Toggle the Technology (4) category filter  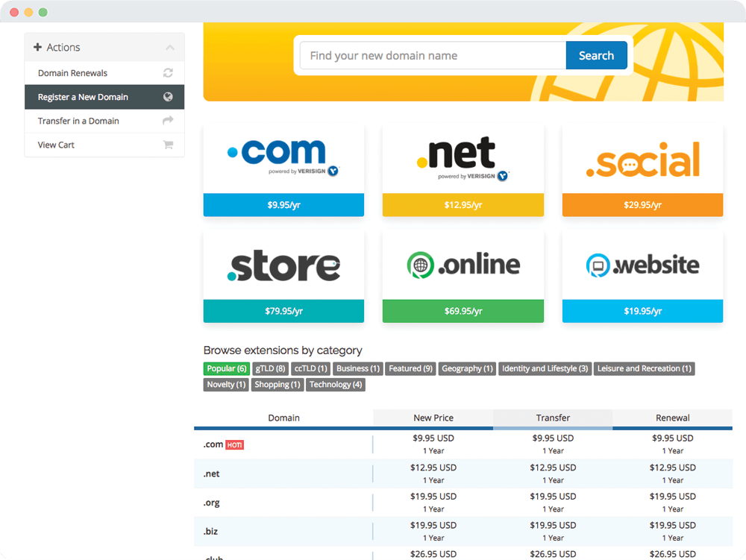(x=336, y=385)
